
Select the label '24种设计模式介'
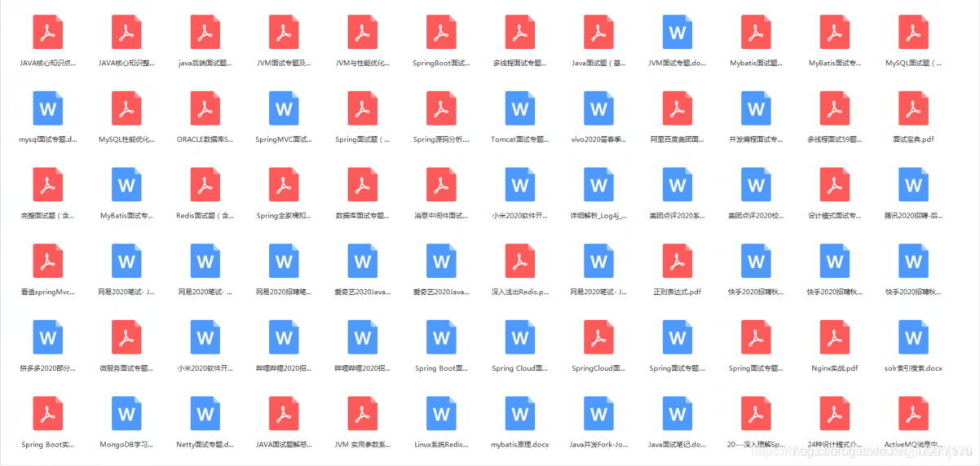836,445
